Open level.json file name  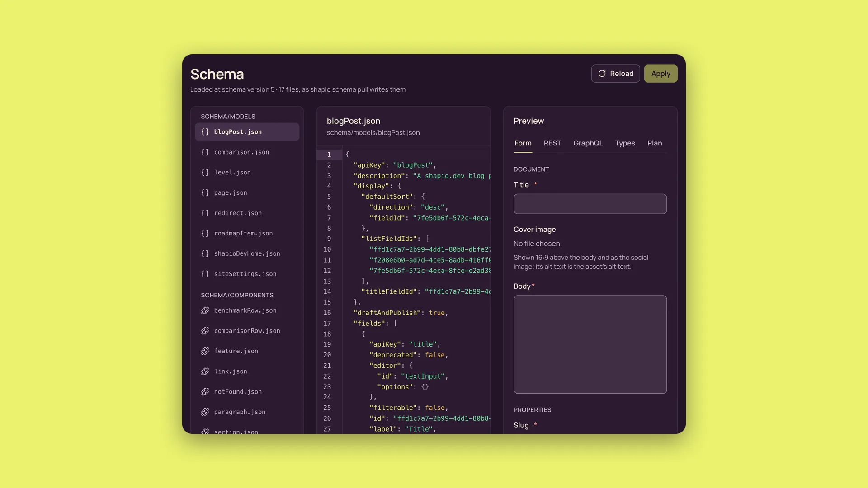(x=232, y=173)
